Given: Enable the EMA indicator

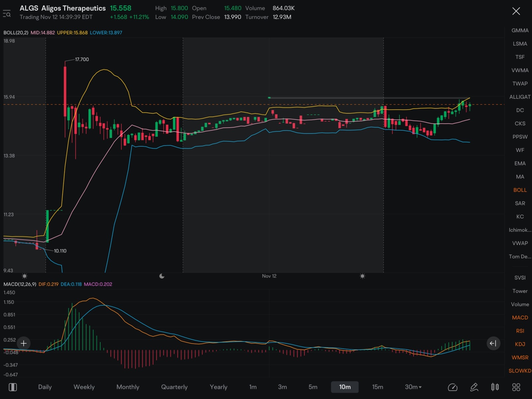Looking at the screenshot, I should click(520, 163).
